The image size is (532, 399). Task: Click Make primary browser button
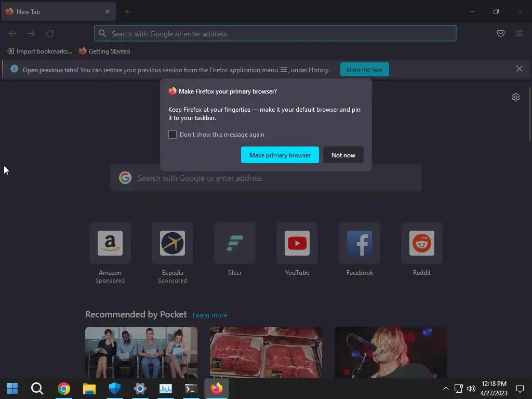coord(280,155)
